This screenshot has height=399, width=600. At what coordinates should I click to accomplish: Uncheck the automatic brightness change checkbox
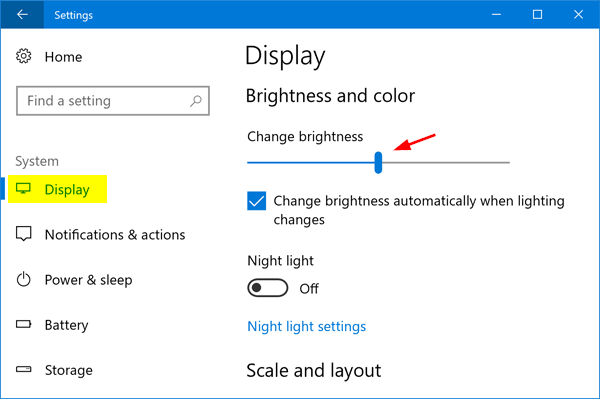256,201
